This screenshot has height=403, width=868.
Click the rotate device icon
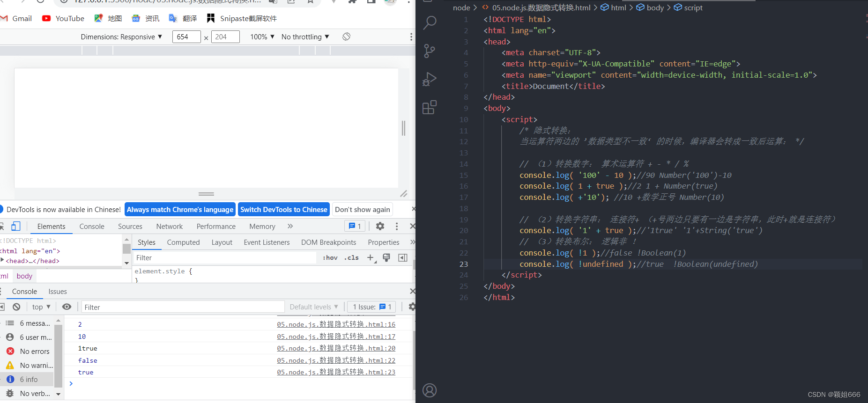(x=346, y=37)
